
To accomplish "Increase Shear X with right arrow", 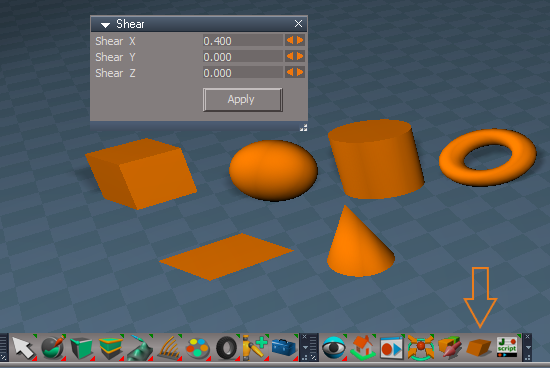I will [300, 40].
